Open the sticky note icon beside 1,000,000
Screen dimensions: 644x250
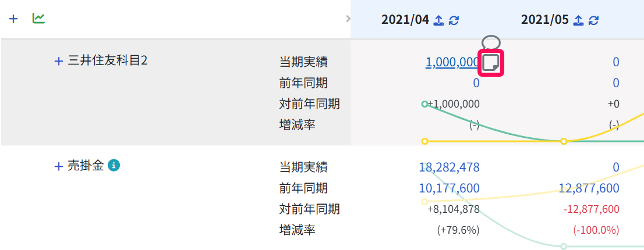tap(491, 62)
